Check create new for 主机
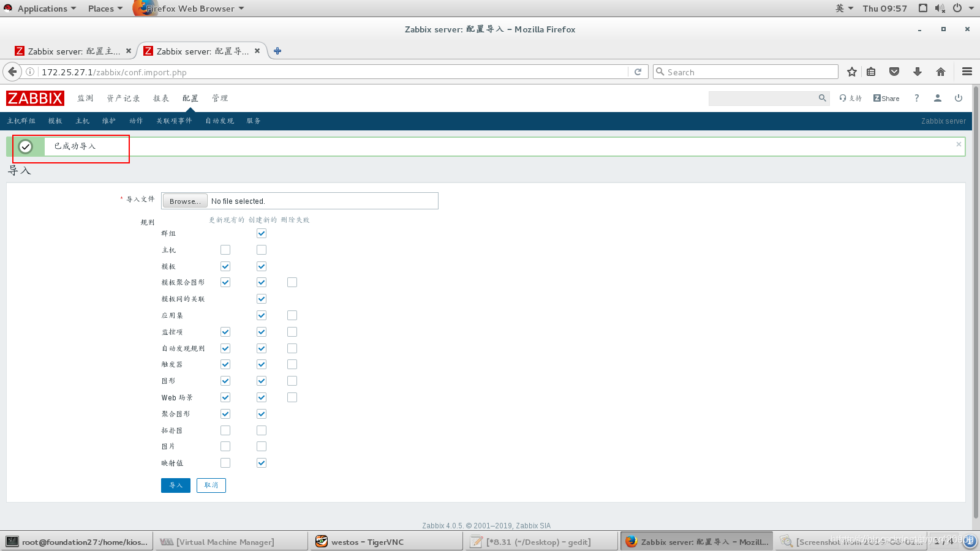 tap(262, 250)
